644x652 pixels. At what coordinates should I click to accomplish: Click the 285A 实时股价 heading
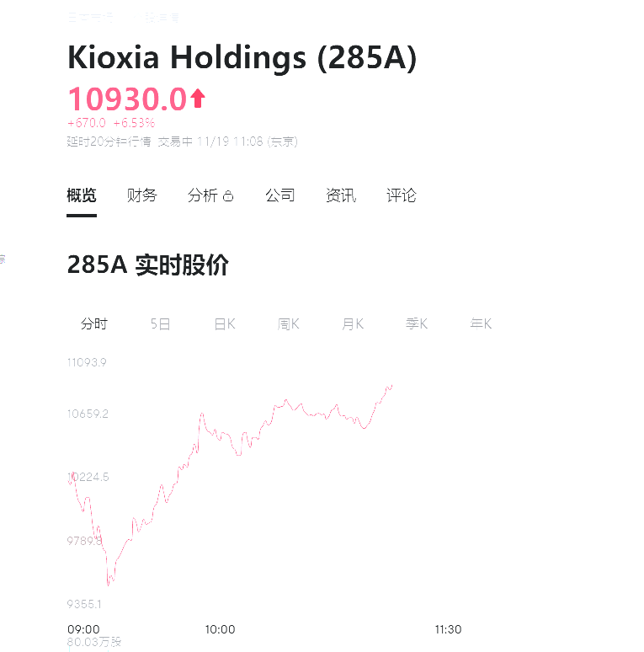(148, 265)
